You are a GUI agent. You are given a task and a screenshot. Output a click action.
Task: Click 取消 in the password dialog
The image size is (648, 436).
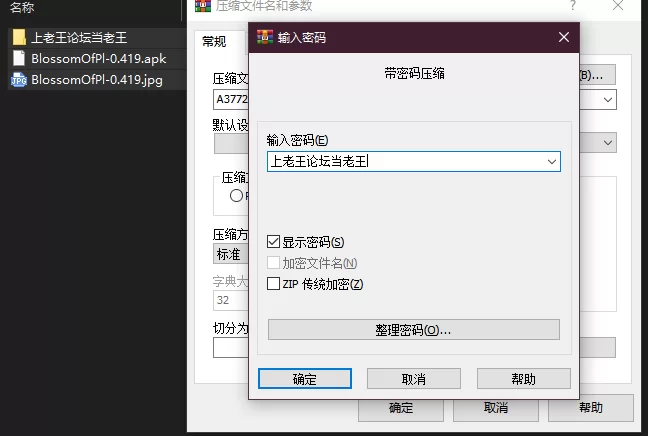point(414,379)
